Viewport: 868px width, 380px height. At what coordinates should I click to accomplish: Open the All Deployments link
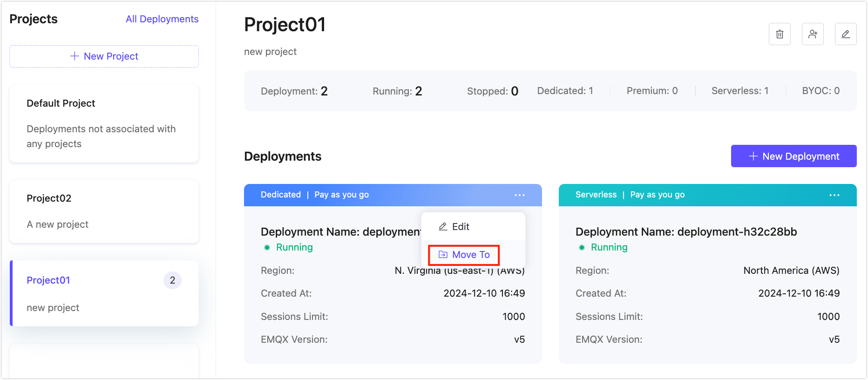[162, 19]
